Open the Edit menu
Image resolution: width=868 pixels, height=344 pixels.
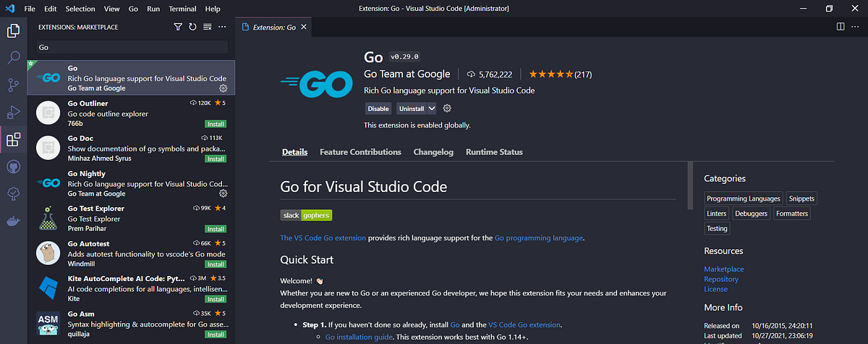[x=50, y=9]
